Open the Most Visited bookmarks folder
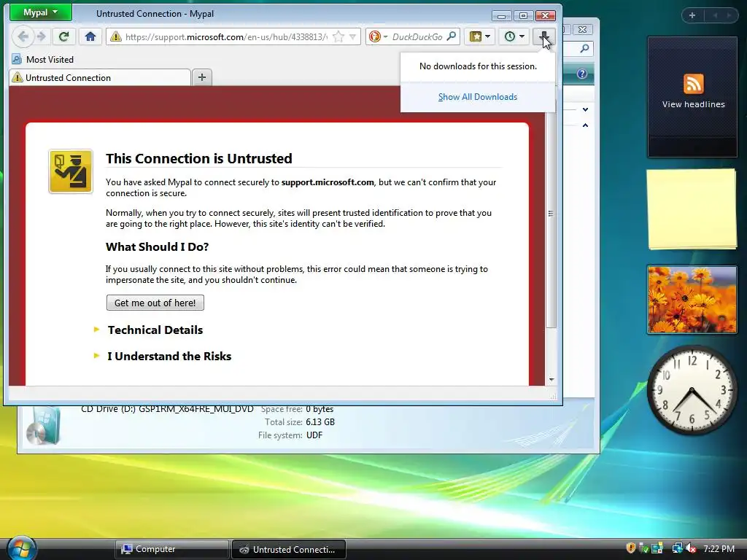747x560 pixels. coord(43,60)
